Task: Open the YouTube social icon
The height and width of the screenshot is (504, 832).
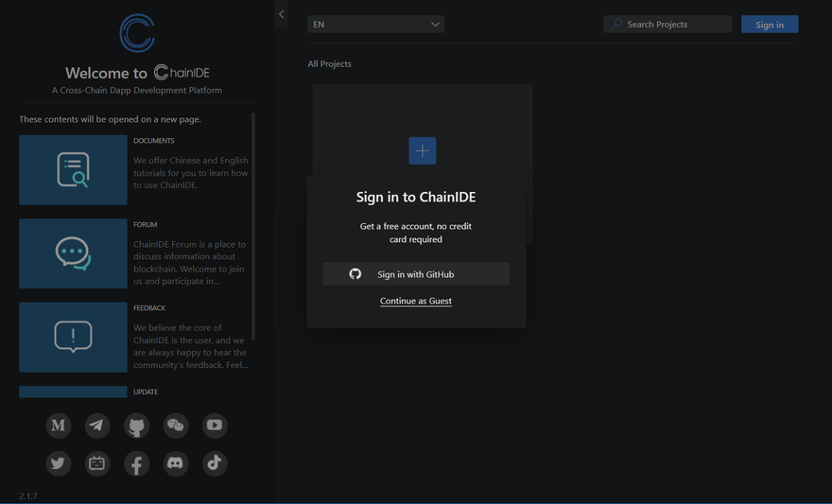Action: [x=215, y=426]
